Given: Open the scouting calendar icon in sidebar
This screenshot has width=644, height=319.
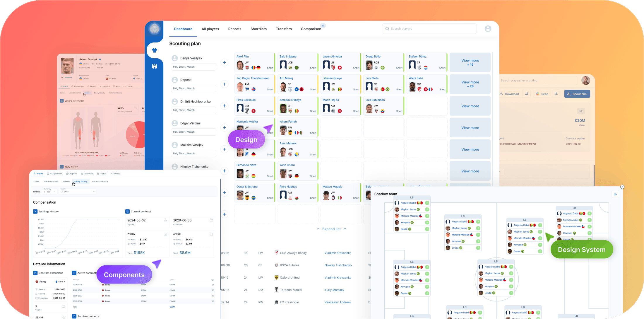Looking at the screenshot, I should (155, 66).
